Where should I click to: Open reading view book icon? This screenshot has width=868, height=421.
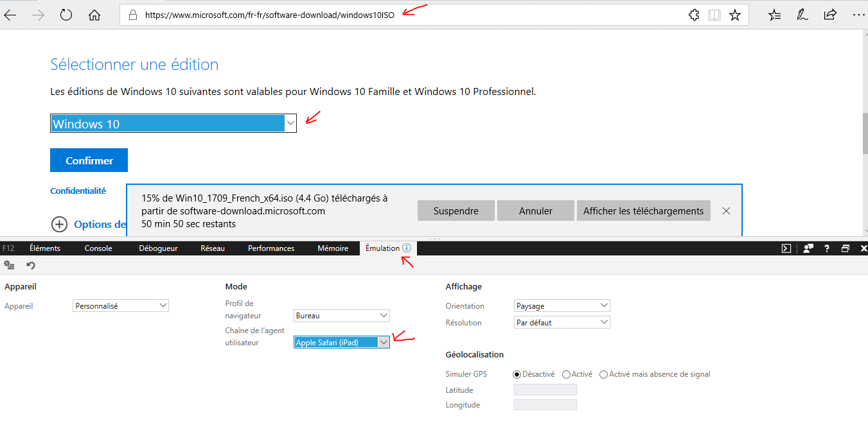point(714,15)
